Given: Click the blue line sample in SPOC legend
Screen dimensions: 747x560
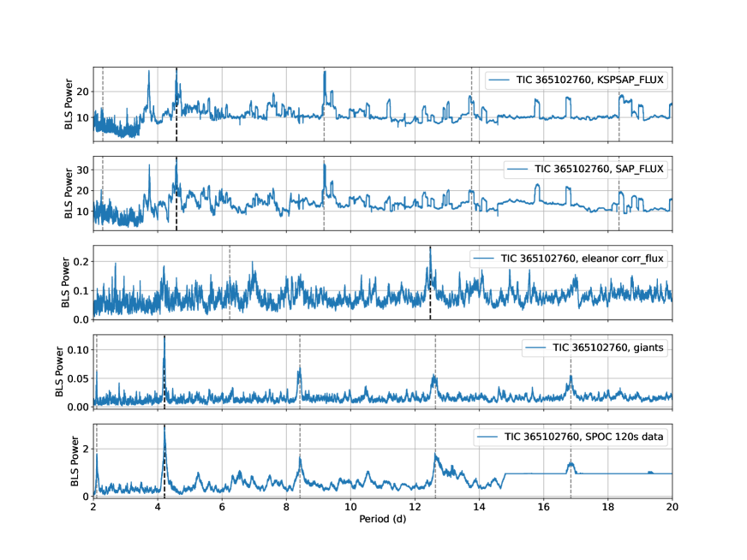Looking at the screenshot, I should point(487,438).
